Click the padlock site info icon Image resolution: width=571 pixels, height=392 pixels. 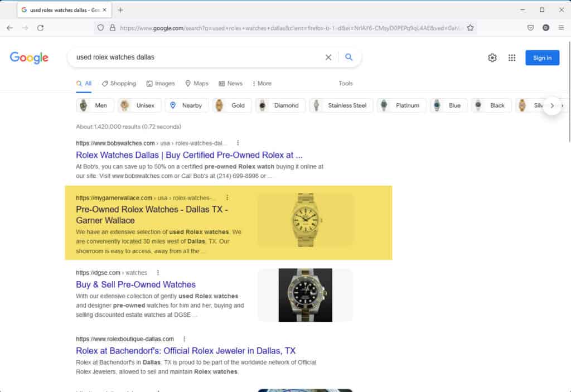[113, 28]
